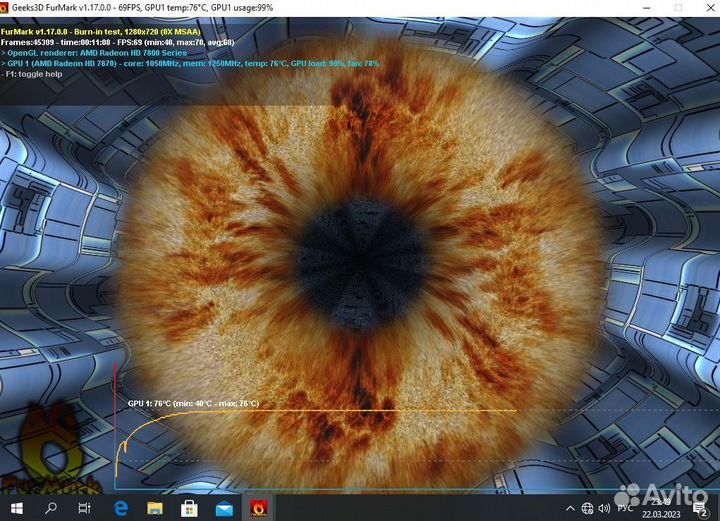Expand hidden system tray icons chevron
720x521 pixels.
pyautogui.click(x=570, y=508)
